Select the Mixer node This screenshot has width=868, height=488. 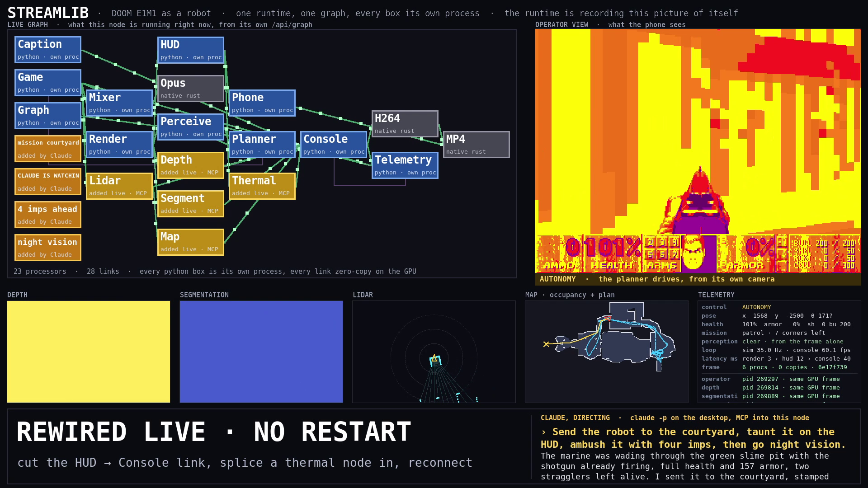[x=119, y=103]
